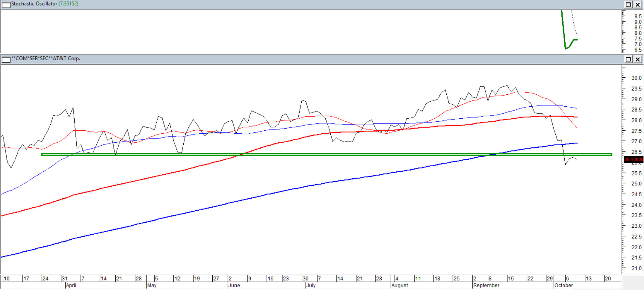Click the July label on date axis
The width and height of the screenshot is (644, 290).
pyautogui.click(x=311, y=286)
